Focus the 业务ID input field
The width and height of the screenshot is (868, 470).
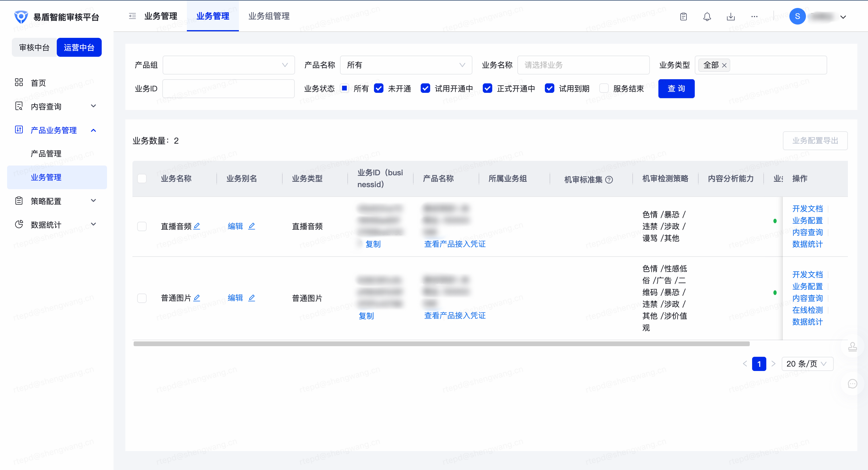tap(229, 89)
